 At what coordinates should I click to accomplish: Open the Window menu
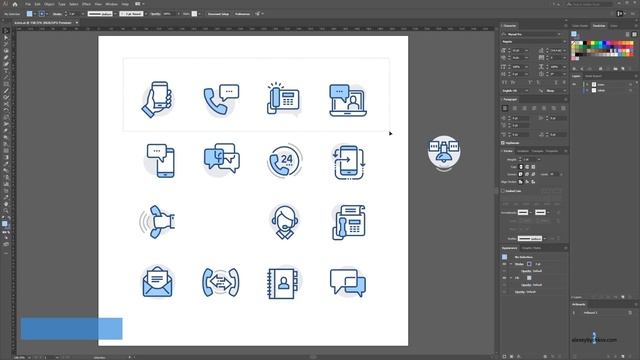click(x=111, y=4)
